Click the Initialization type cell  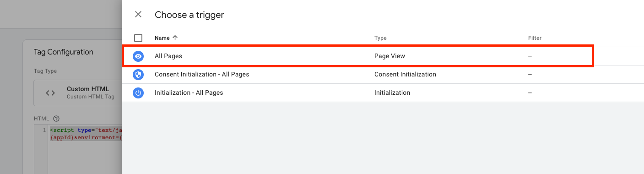tap(392, 92)
